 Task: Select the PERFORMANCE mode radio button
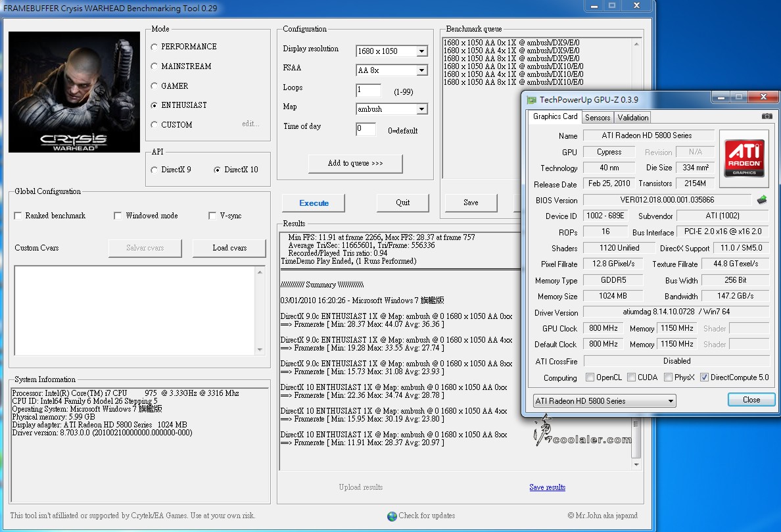154,47
